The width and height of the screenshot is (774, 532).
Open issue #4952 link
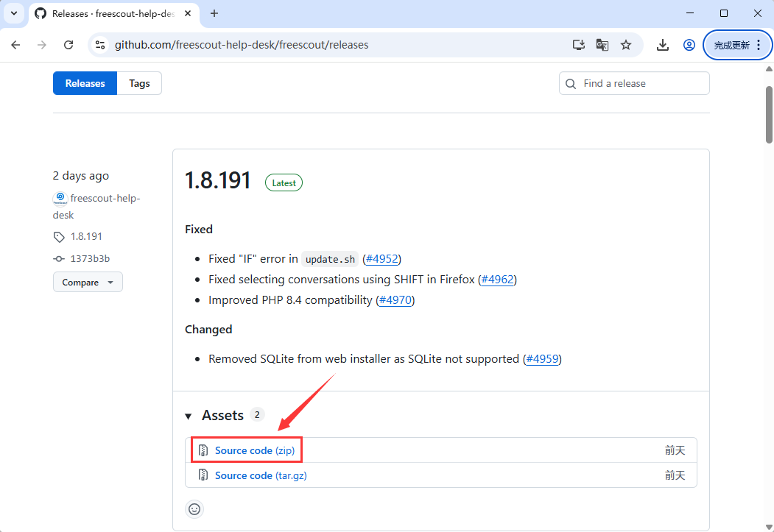click(x=381, y=259)
